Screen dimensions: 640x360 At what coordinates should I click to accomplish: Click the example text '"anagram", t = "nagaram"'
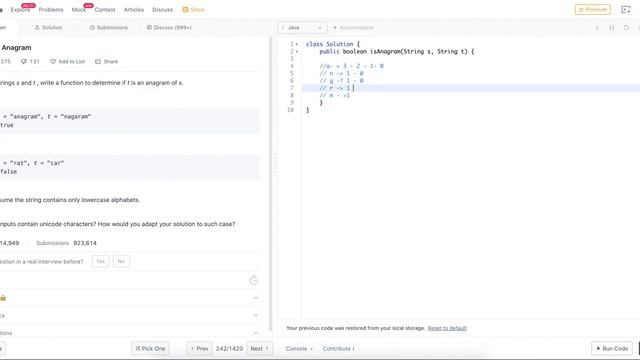(x=50, y=116)
